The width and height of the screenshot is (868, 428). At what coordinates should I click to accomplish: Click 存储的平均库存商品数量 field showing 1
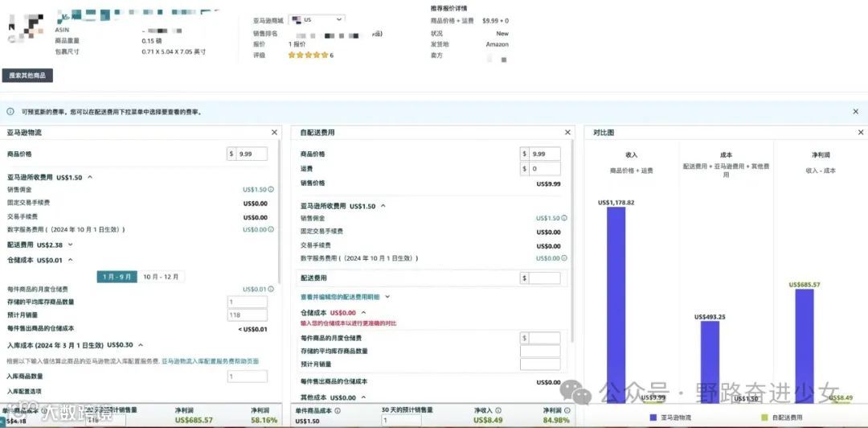(248, 302)
